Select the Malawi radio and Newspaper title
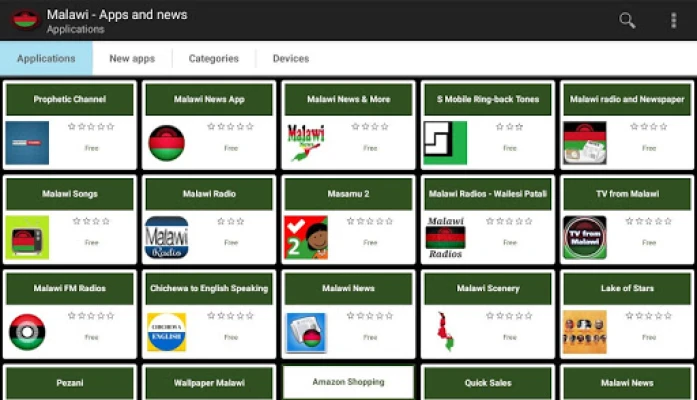The image size is (697, 400). click(627, 100)
